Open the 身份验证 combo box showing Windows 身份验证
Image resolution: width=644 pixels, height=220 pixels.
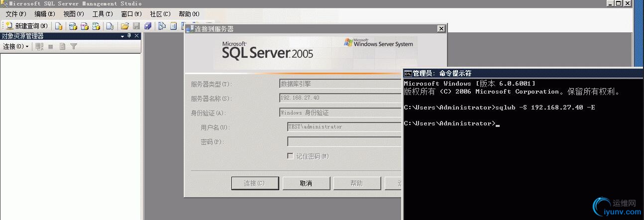(x=340, y=112)
